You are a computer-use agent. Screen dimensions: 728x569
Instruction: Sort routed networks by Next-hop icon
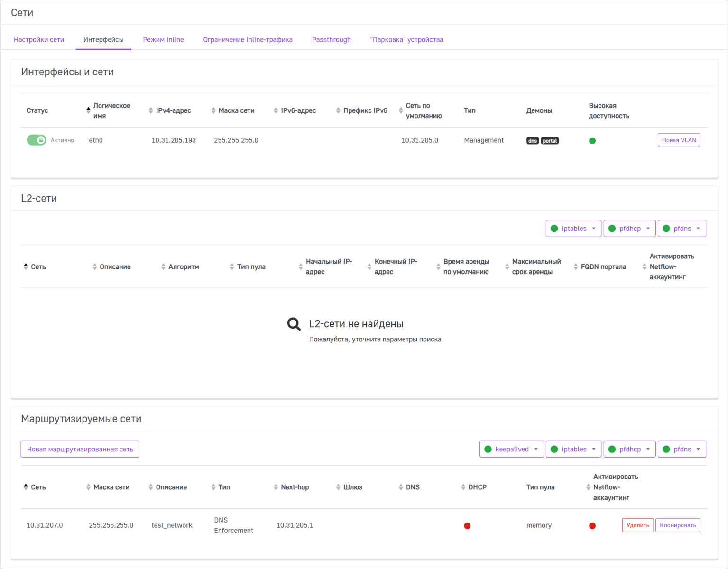tap(276, 487)
